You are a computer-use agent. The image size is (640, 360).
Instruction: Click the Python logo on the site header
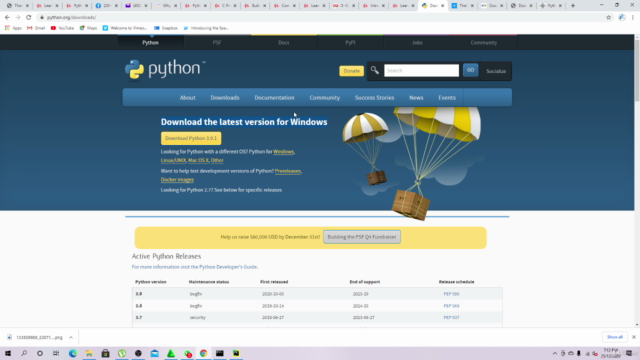click(x=165, y=69)
